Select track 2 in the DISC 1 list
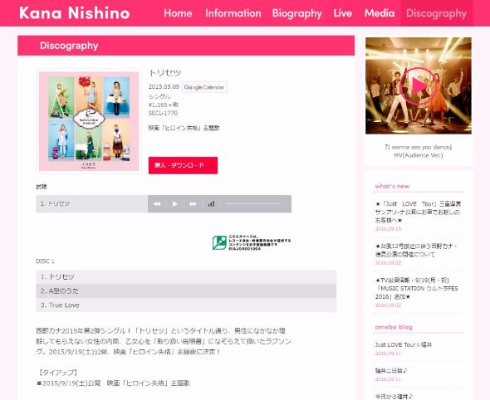Screen dimensions: 490x400 [186, 291]
